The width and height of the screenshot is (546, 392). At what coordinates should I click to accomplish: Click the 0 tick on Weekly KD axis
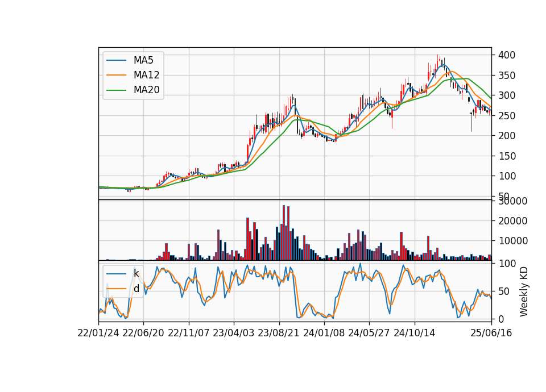click(x=501, y=319)
